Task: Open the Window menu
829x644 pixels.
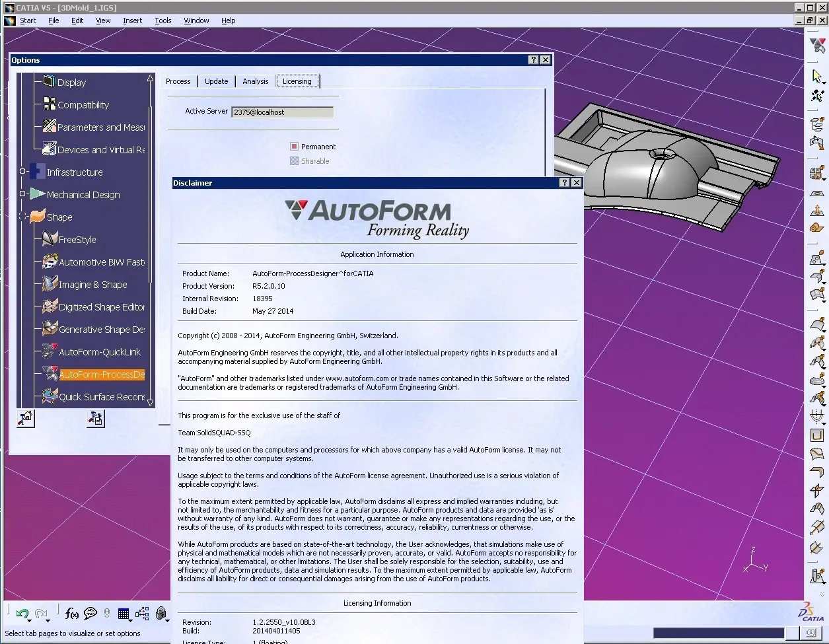Action: click(196, 20)
